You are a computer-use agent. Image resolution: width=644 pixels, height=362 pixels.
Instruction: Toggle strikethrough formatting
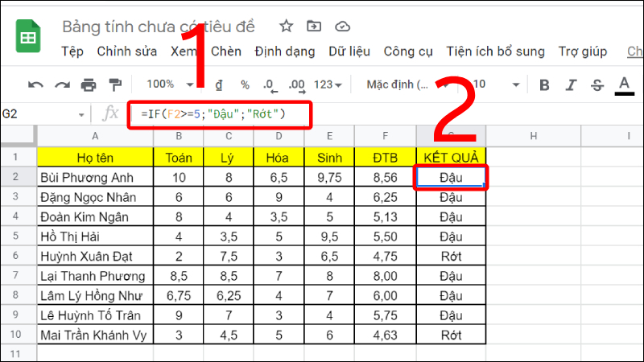[x=597, y=84]
